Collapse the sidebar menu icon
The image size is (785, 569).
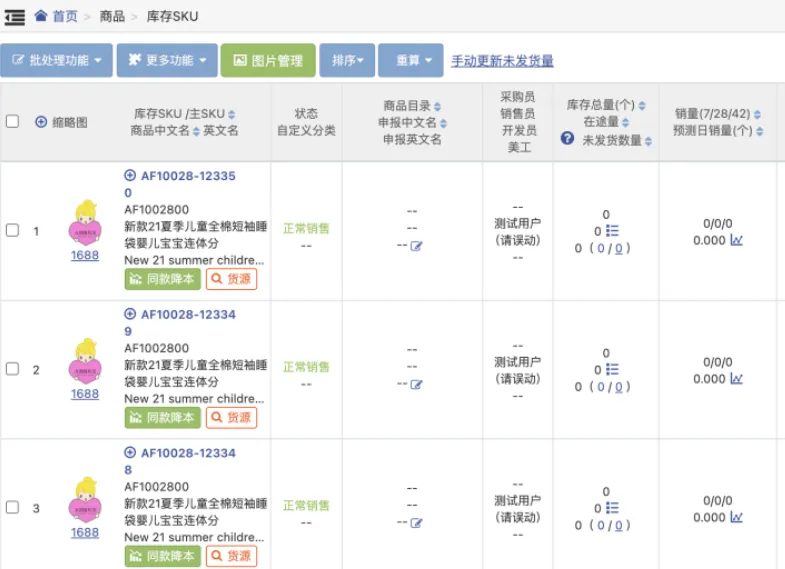pyautogui.click(x=15, y=17)
